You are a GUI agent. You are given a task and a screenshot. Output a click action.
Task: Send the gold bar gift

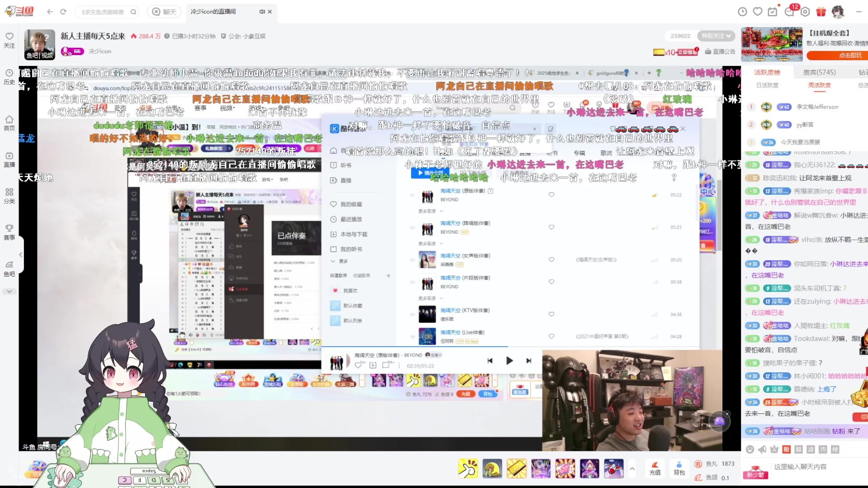point(516,468)
